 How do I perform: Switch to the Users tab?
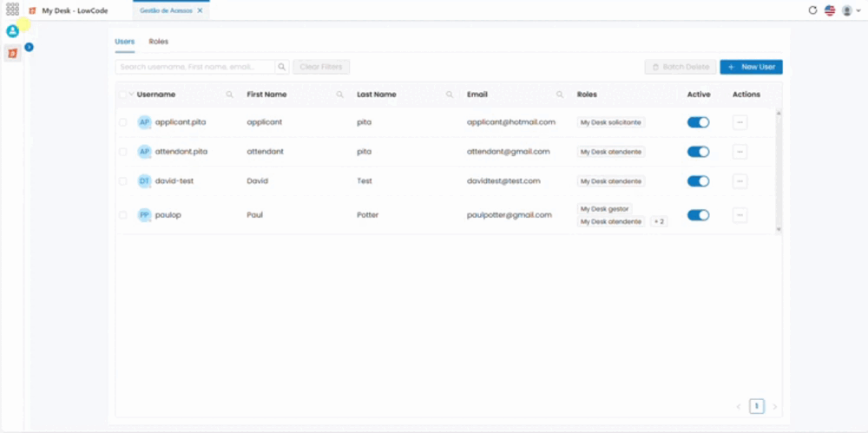click(124, 42)
